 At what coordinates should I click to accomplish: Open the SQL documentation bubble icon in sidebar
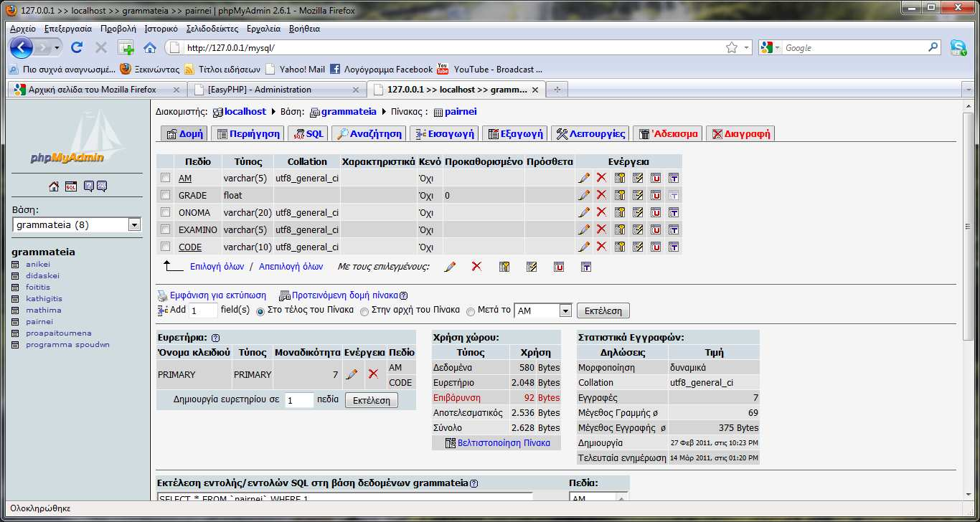tap(102, 186)
